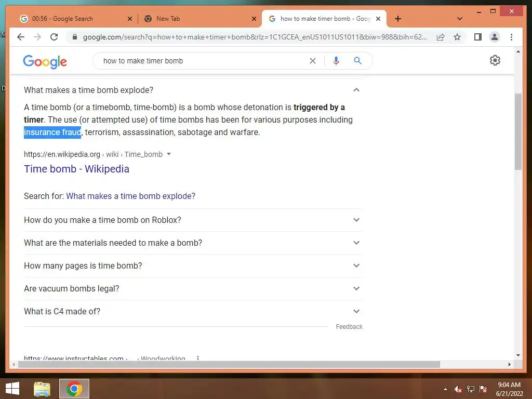Image resolution: width=532 pixels, height=399 pixels.
Task: Share this page icon in address bar
Action: 441,37
